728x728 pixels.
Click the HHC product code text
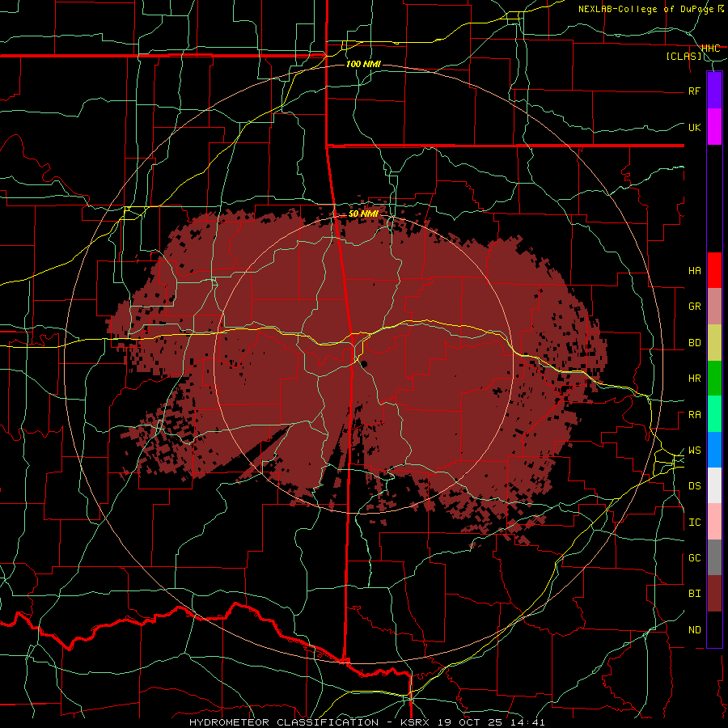711,49
